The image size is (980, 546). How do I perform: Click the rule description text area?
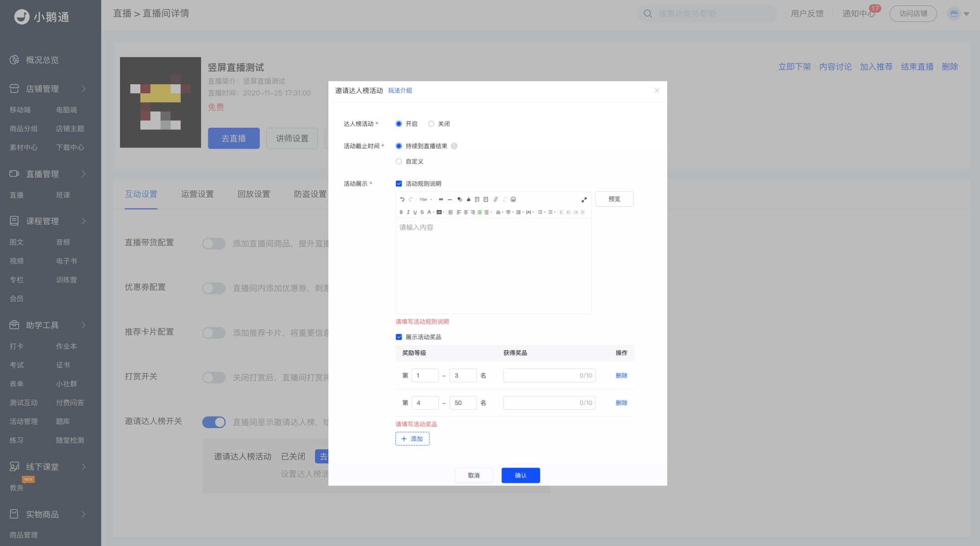[494, 266]
